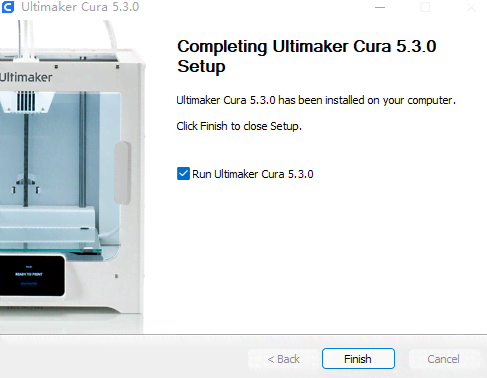Click the 'Run Ultimaker Cura 5.3.0' label text
The image size is (487, 378).
click(x=253, y=174)
